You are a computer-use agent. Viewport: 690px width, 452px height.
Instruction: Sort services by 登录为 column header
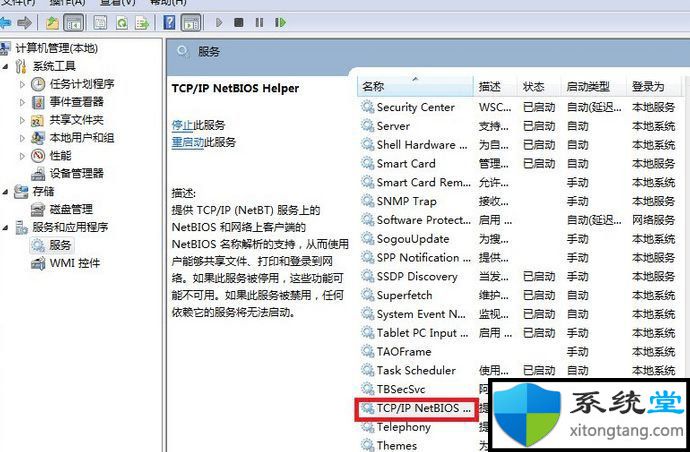pyautogui.click(x=653, y=86)
